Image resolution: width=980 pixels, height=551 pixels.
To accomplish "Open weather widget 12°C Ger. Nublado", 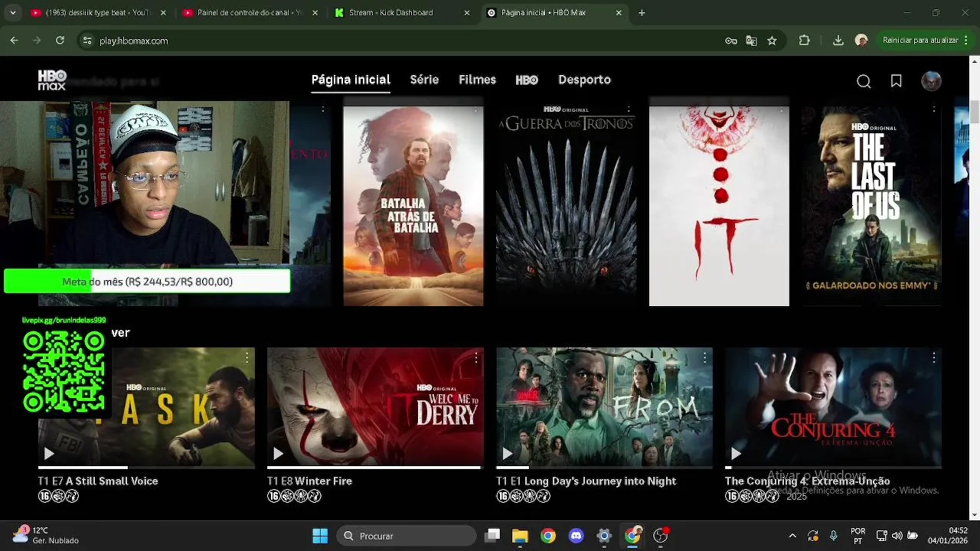I will (46, 535).
